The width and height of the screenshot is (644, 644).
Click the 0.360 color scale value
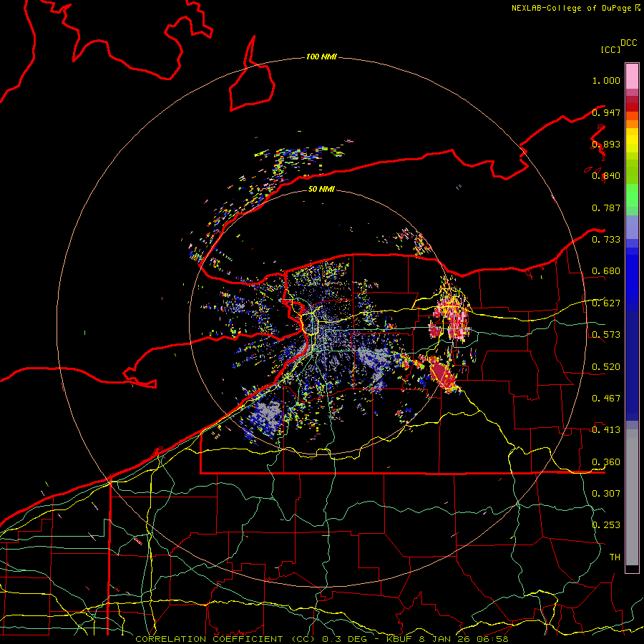(606, 462)
